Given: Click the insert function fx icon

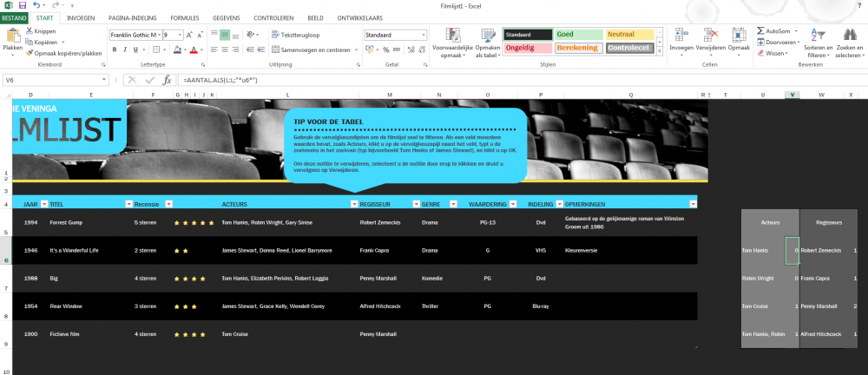Looking at the screenshot, I should pyautogui.click(x=167, y=81).
